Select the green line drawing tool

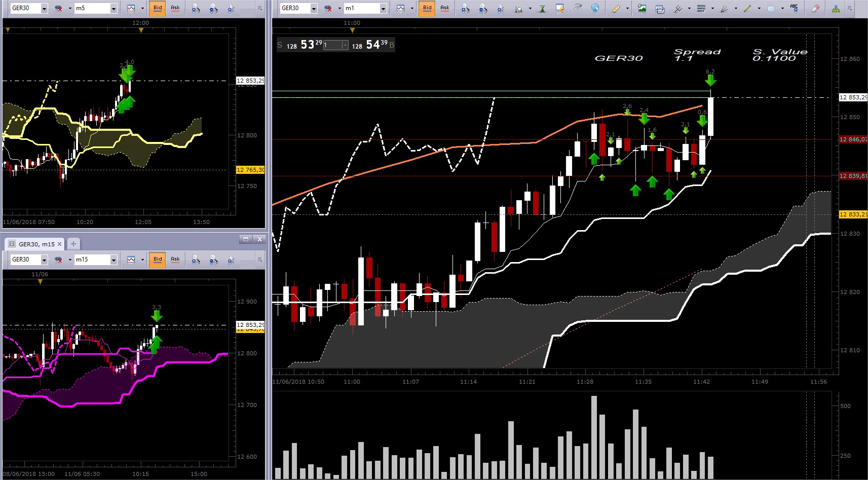coord(747,8)
